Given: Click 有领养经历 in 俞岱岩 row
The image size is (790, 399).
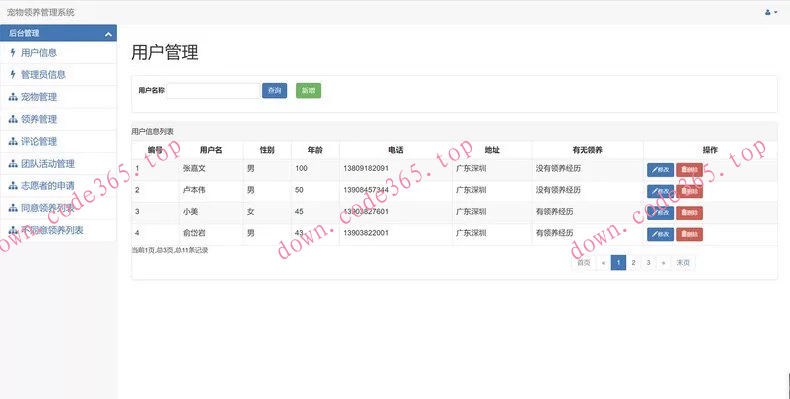Looking at the screenshot, I should (554, 233).
